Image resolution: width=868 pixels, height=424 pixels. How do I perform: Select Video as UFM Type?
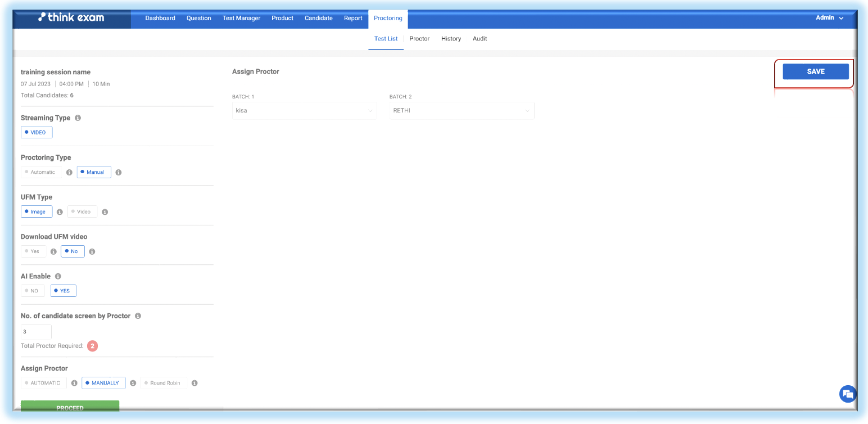[82, 212]
